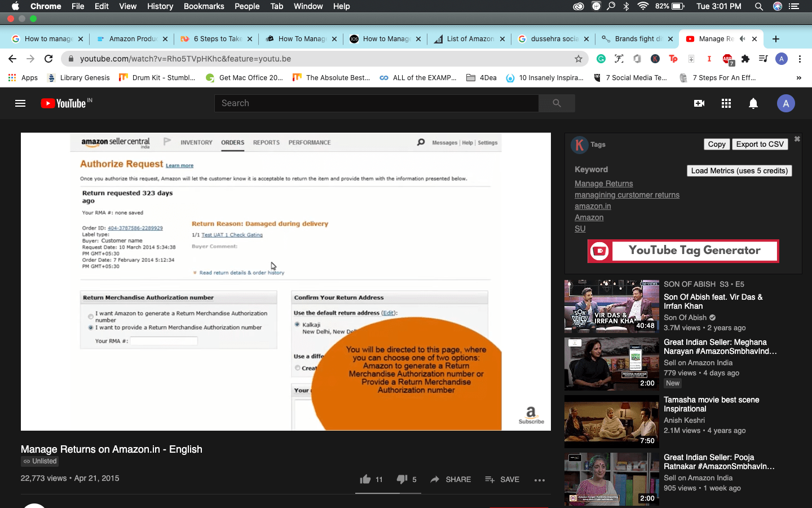Open the History menu in the menu bar
The image size is (812, 508).
tap(160, 6)
